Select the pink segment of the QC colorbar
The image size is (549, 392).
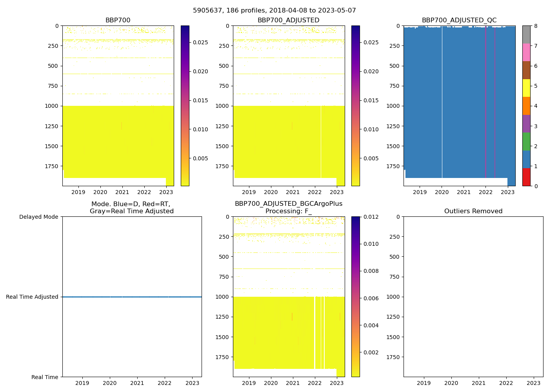pos(526,52)
